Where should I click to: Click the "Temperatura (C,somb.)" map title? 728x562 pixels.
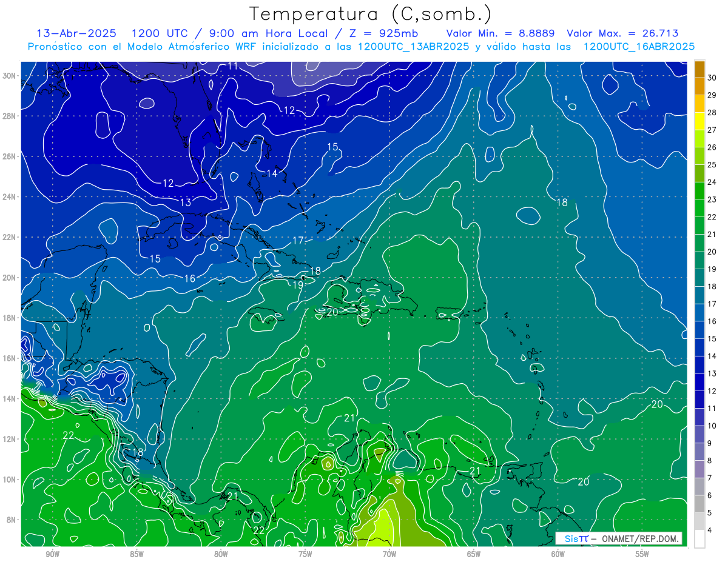click(x=370, y=14)
